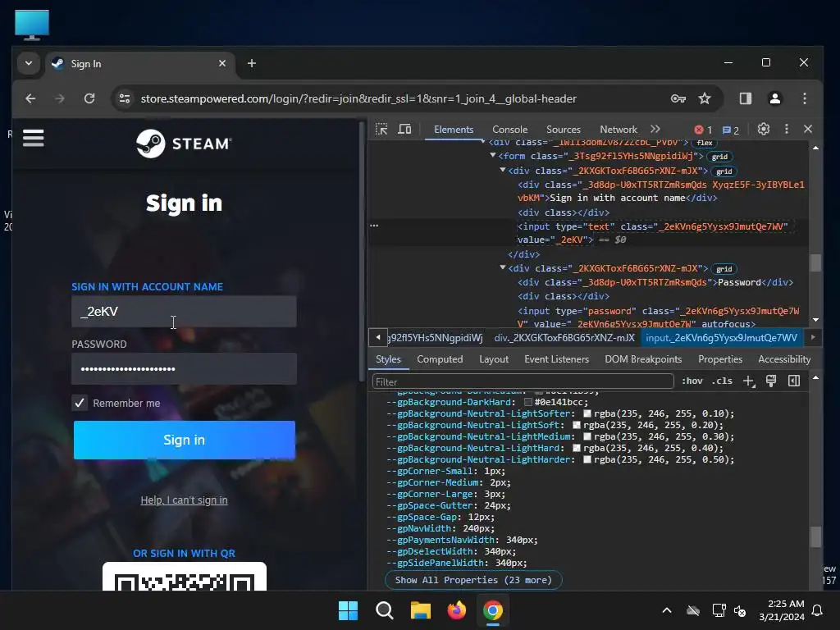
Task: Open Windows taskbar search
Action: pyautogui.click(x=384, y=610)
